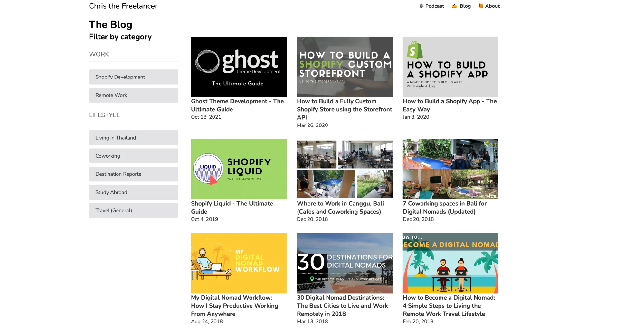This screenshot has height=332, width=644.
Task: Read My Digital Nomad Workflow title
Action: point(234,306)
